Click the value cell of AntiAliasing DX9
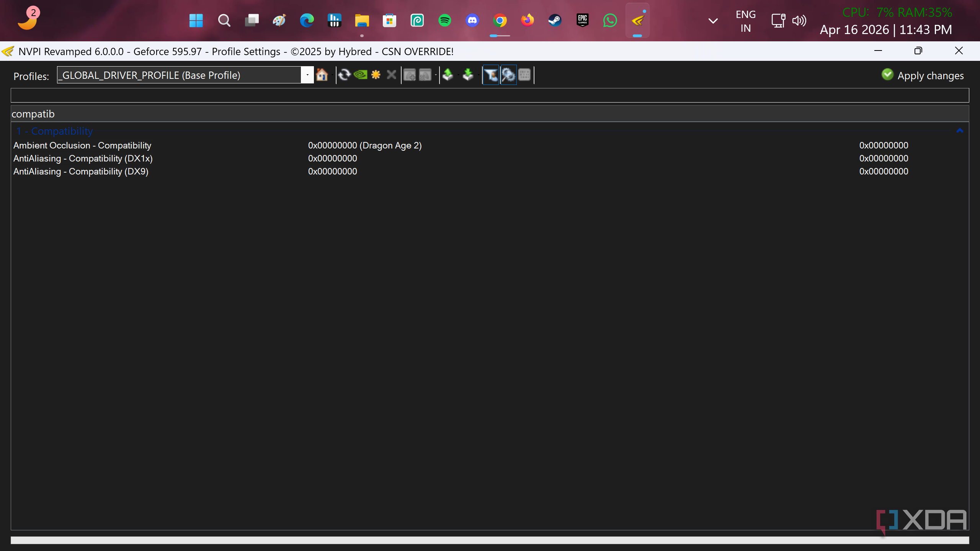The height and width of the screenshot is (551, 980). tap(333, 171)
